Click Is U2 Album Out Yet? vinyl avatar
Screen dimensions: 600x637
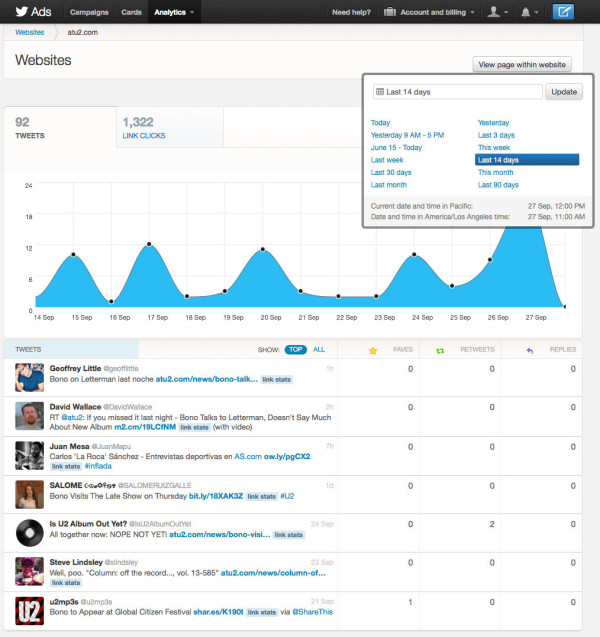[29, 533]
